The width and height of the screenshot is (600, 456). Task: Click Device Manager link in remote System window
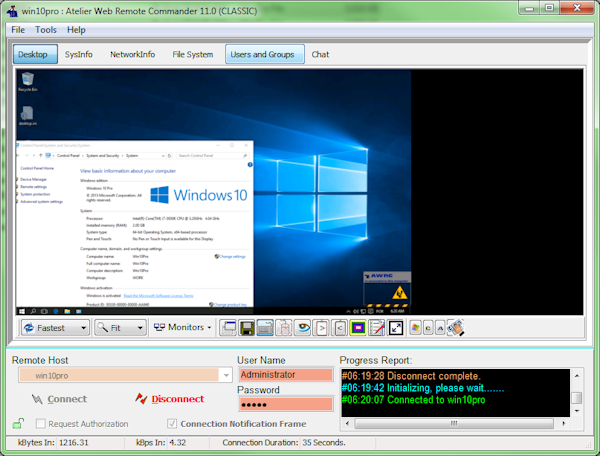[x=33, y=179]
